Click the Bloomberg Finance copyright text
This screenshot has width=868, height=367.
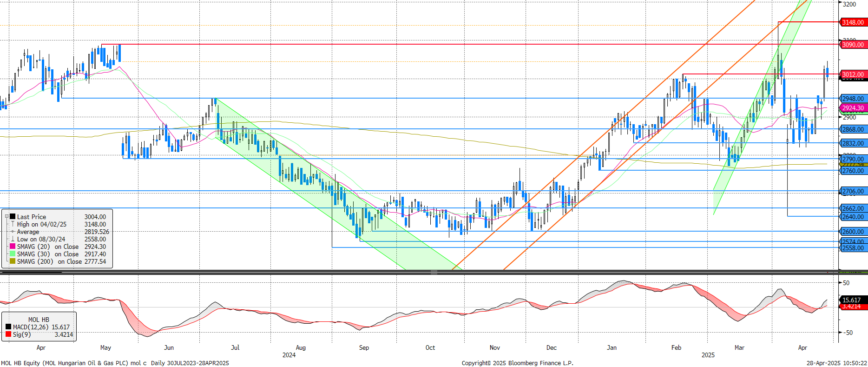[x=518, y=363]
